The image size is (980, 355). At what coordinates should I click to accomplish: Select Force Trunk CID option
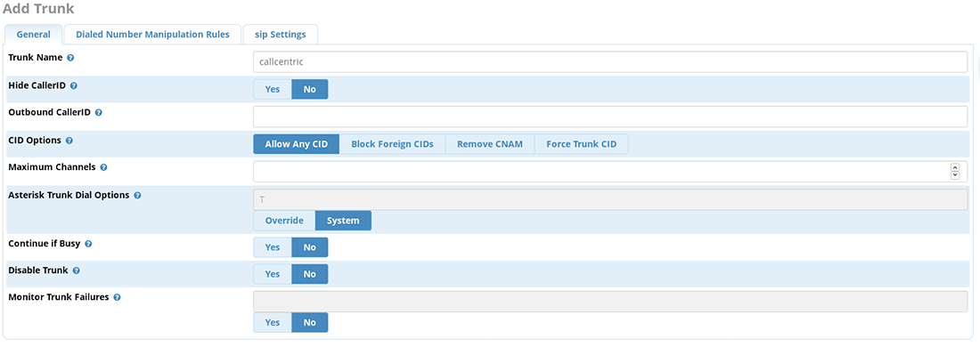[x=581, y=144]
